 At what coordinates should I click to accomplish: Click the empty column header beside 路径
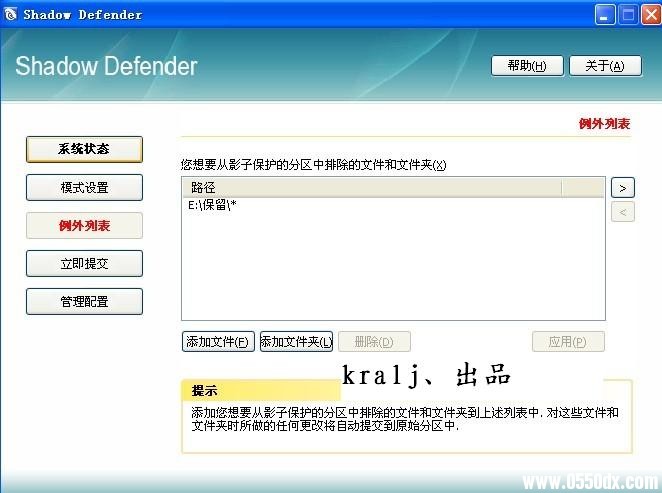coord(583,187)
